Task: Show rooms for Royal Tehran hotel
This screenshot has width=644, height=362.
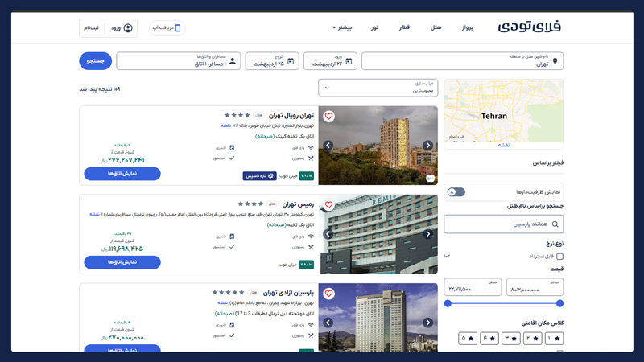Action: click(122, 174)
